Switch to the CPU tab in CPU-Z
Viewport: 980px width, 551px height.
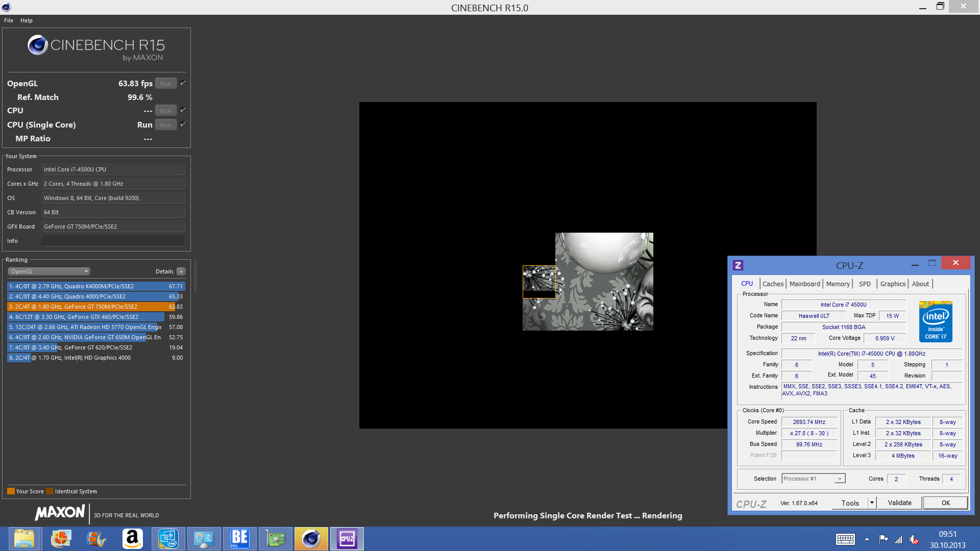[x=747, y=284]
